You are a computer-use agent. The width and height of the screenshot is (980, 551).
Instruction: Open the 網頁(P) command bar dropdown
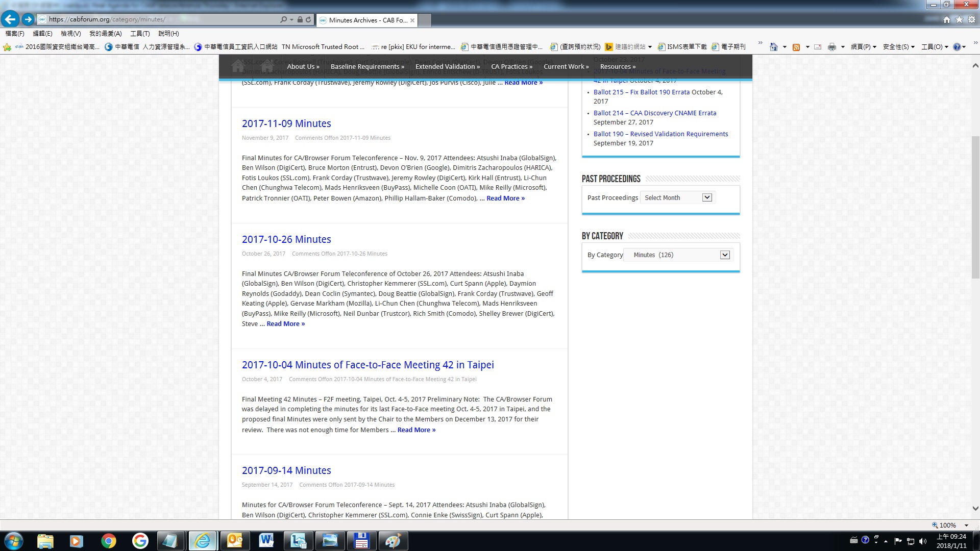click(864, 47)
